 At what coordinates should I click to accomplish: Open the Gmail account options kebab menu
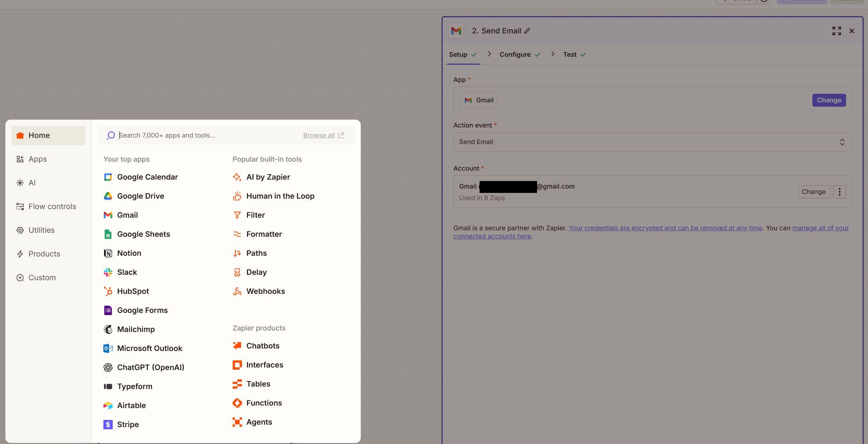(839, 191)
